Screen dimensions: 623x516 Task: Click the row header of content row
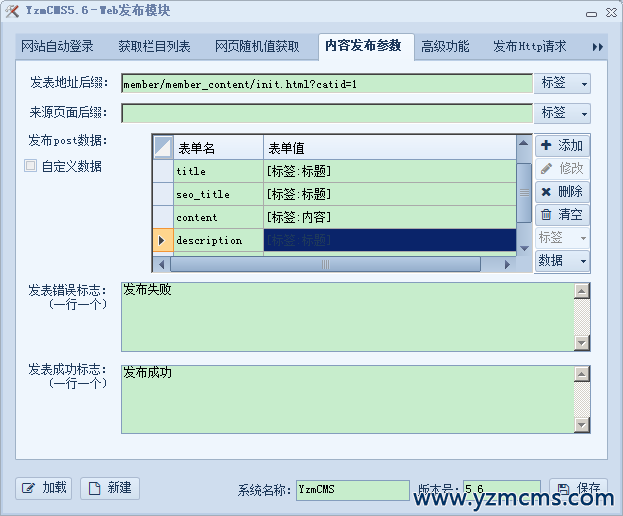point(163,217)
